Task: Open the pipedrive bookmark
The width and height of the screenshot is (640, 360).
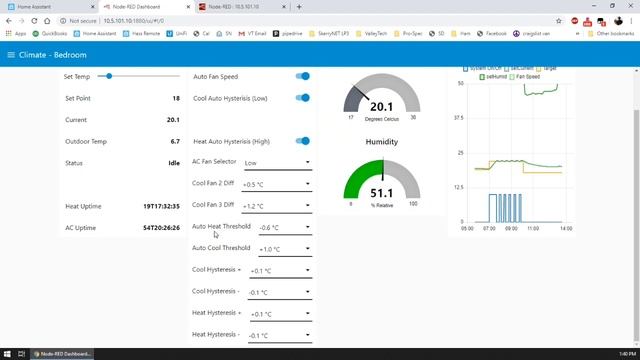Action: (x=288, y=33)
